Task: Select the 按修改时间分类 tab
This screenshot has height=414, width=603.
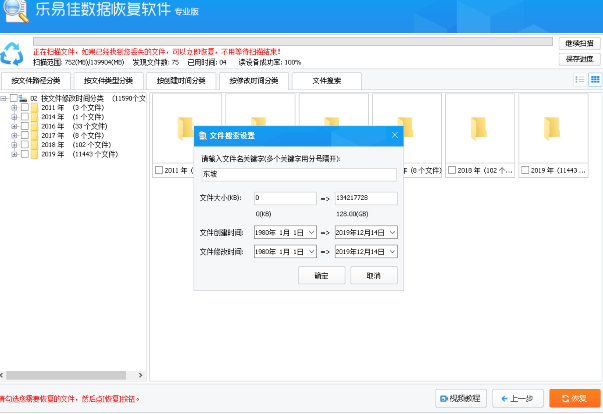Action: tap(254, 81)
